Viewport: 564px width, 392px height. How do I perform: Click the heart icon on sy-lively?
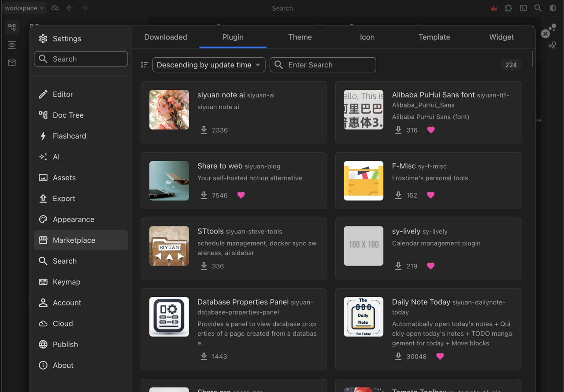point(431,266)
